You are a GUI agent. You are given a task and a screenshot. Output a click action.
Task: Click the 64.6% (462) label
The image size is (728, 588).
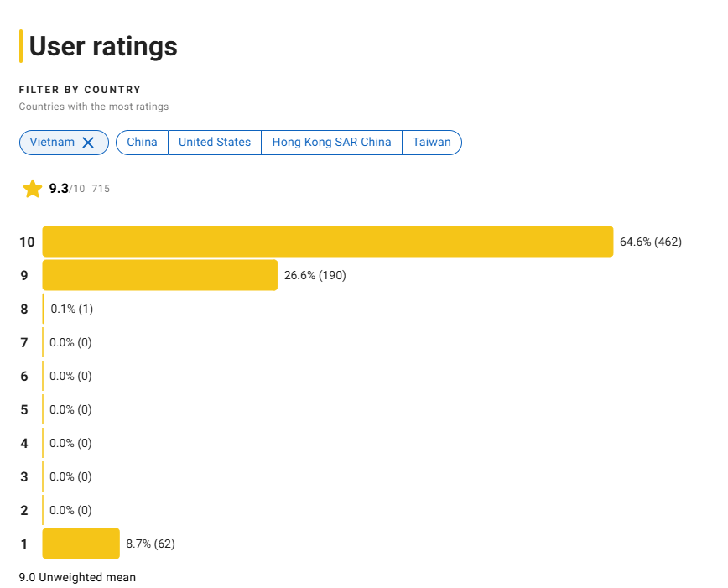click(x=651, y=242)
